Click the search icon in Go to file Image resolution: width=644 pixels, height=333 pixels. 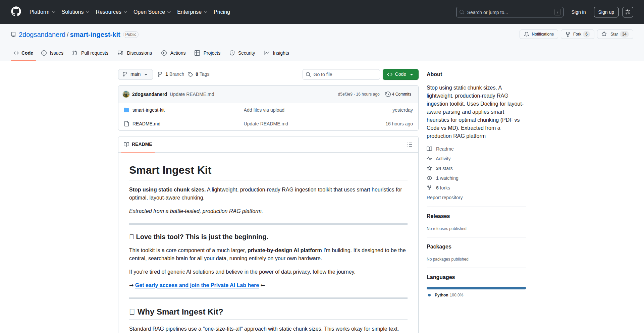[308, 74]
